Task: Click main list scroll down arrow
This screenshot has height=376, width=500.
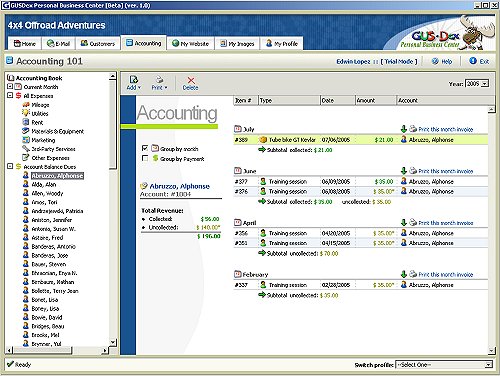Action: [x=491, y=350]
